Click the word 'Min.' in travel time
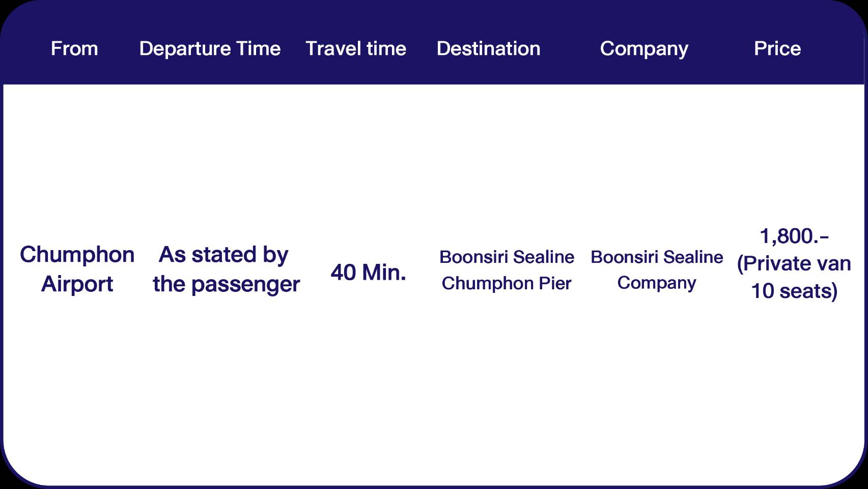This screenshot has width=868, height=489. tap(384, 273)
